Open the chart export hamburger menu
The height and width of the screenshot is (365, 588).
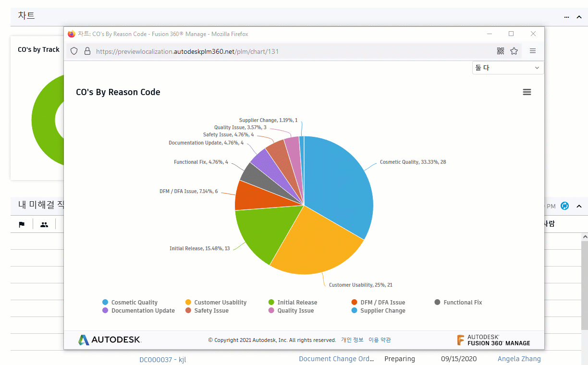[x=527, y=92]
